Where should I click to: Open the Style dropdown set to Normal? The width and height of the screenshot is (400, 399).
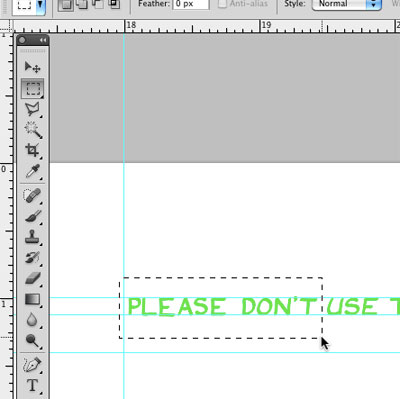347,4
